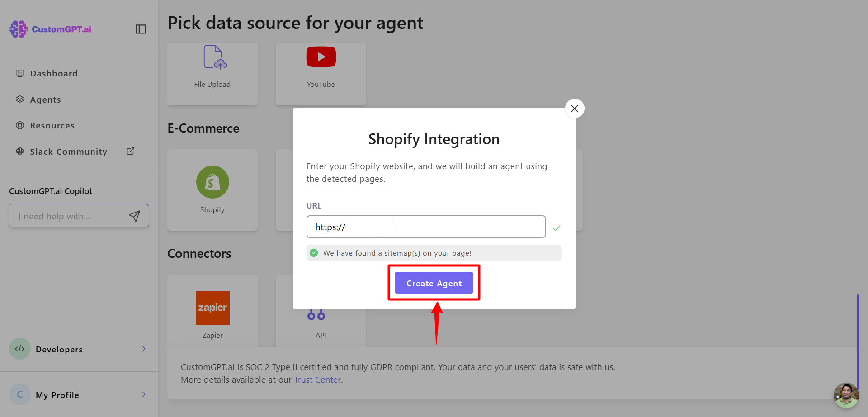The height and width of the screenshot is (417, 868).
Task: Select File Upload data source icon
Action: (215, 57)
